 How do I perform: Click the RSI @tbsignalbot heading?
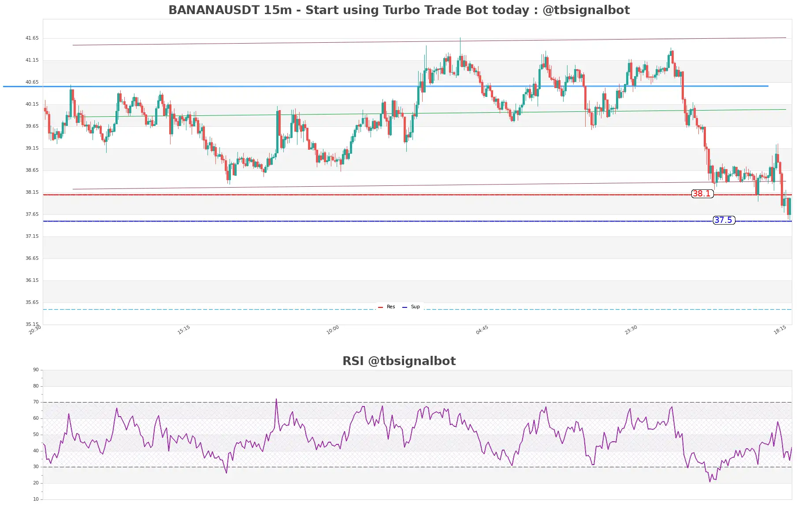pos(399,361)
